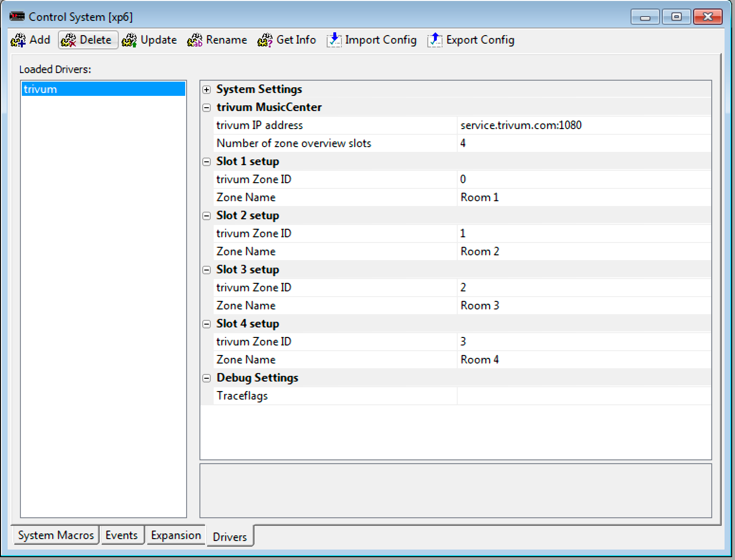Edit the Zone Name value Room 4

[x=584, y=360]
